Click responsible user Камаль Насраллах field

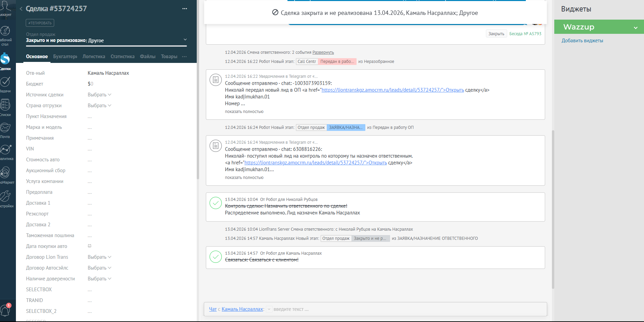108,73
